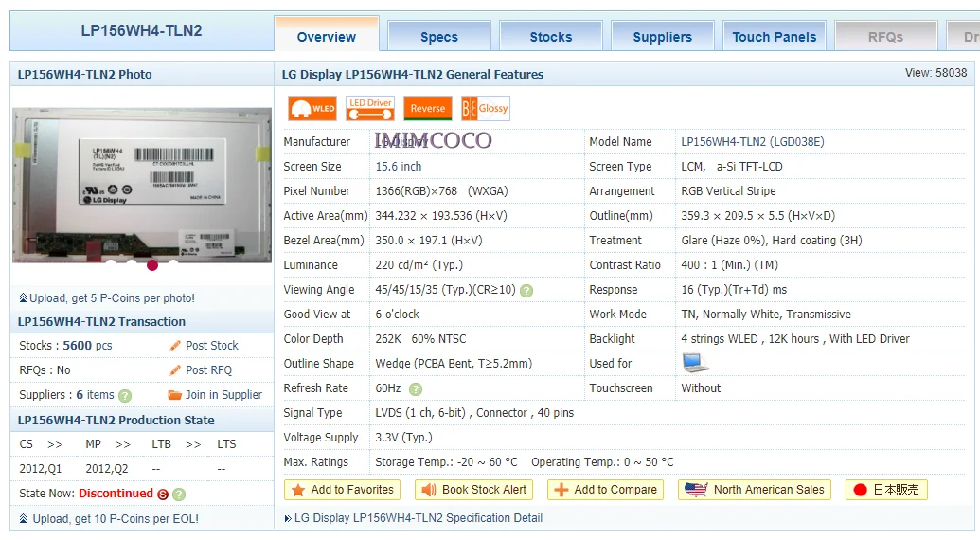Screen dimensions: 980x540
Task: Click the Add to Compare button
Action: (605, 490)
